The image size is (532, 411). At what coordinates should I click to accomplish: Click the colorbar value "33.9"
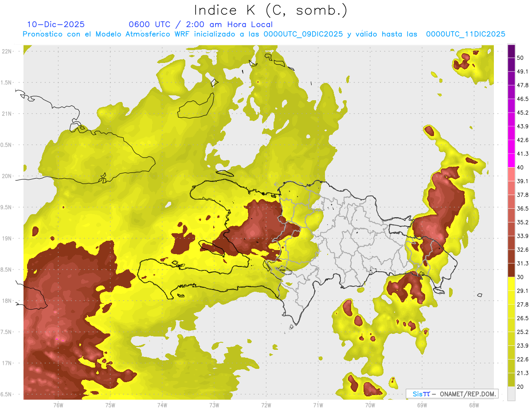[523, 236]
